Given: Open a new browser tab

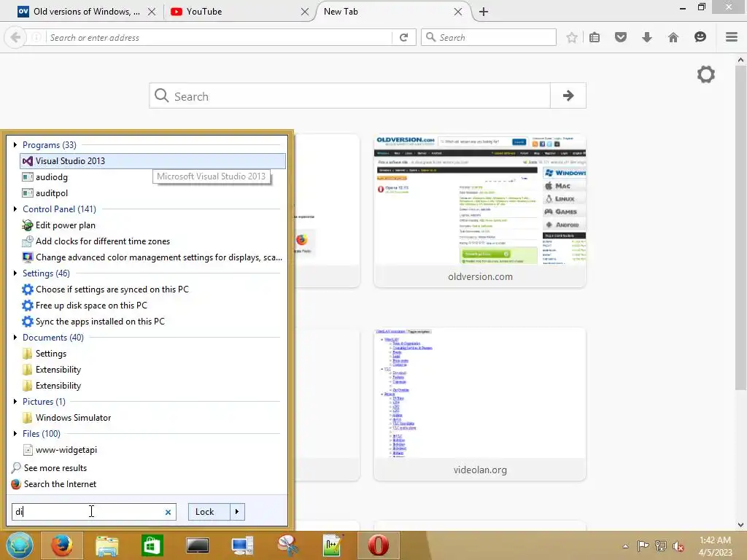Looking at the screenshot, I should (484, 12).
